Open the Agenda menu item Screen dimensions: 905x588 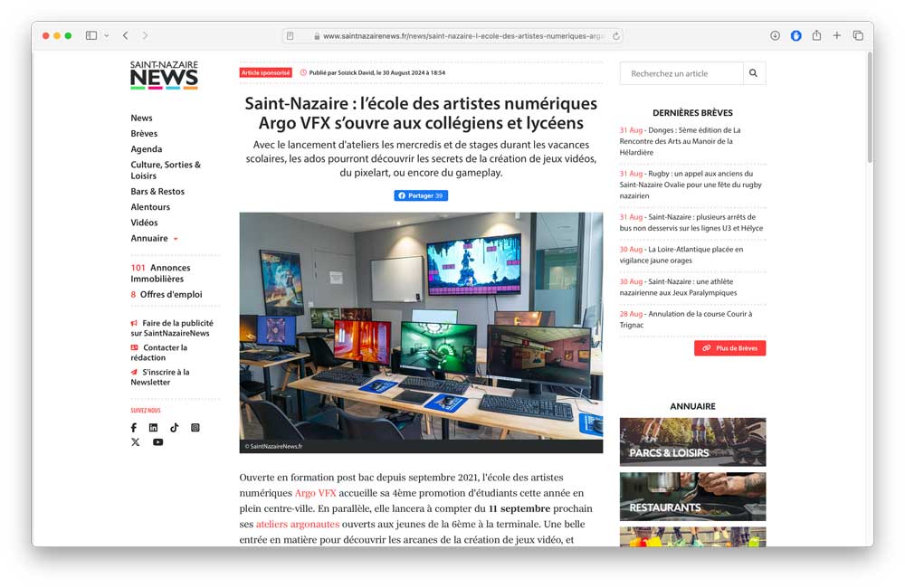[x=146, y=149]
